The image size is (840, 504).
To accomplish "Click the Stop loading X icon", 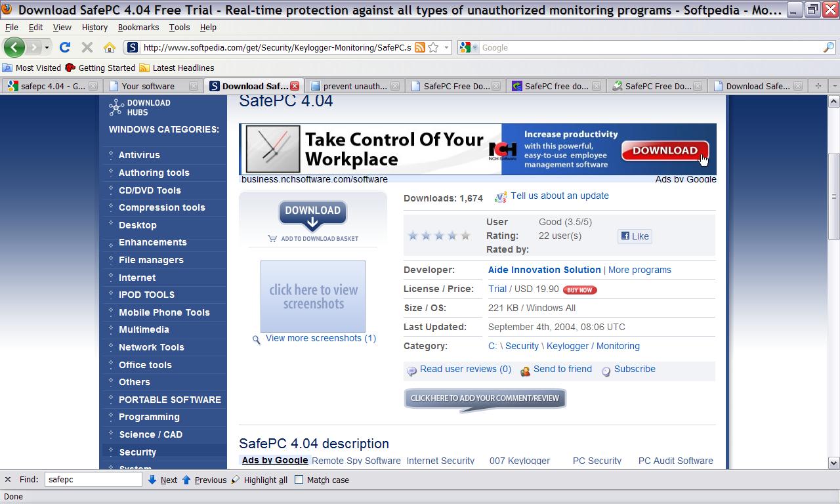I will pyautogui.click(x=87, y=47).
